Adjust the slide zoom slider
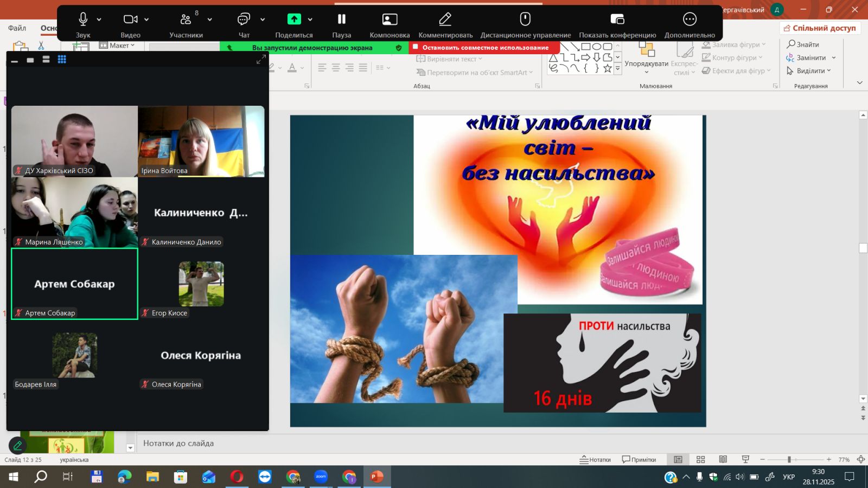This screenshot has height=488, width=868. point(789,460)
